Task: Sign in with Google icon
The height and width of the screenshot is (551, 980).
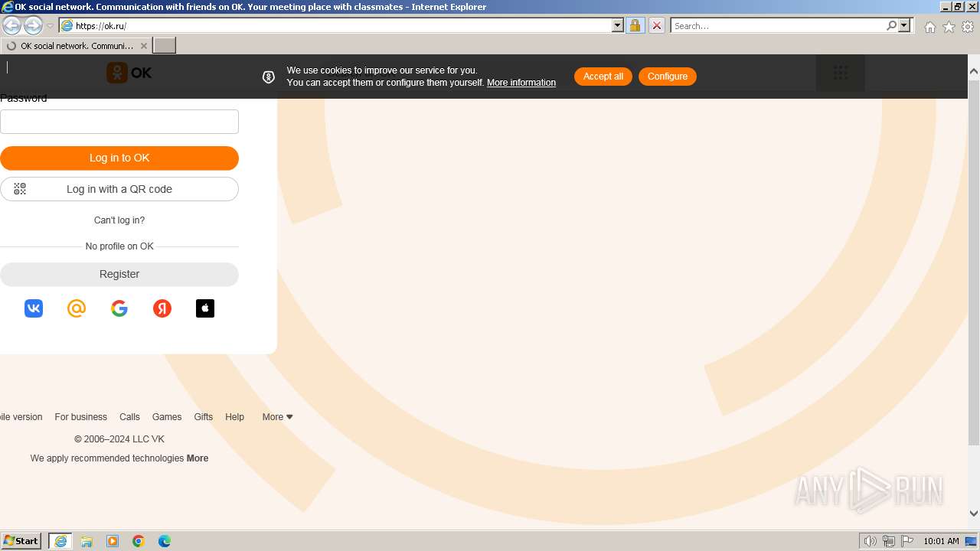Action: coord(119,308)
